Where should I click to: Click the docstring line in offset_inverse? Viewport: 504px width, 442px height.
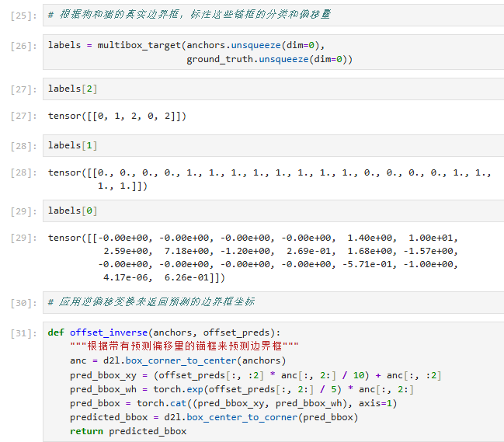(x=184, y=346)
